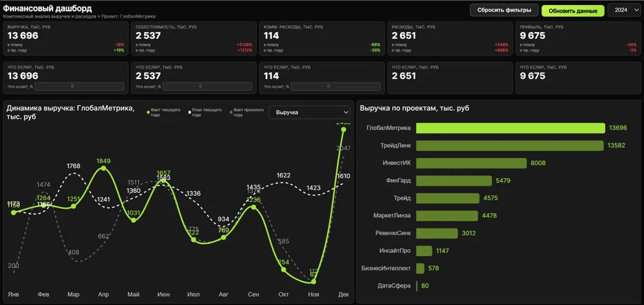The width and height of the screenshot is (644, 305).
Task: Focus the Что если % field under Себестоимость
Action: [207, 86]
